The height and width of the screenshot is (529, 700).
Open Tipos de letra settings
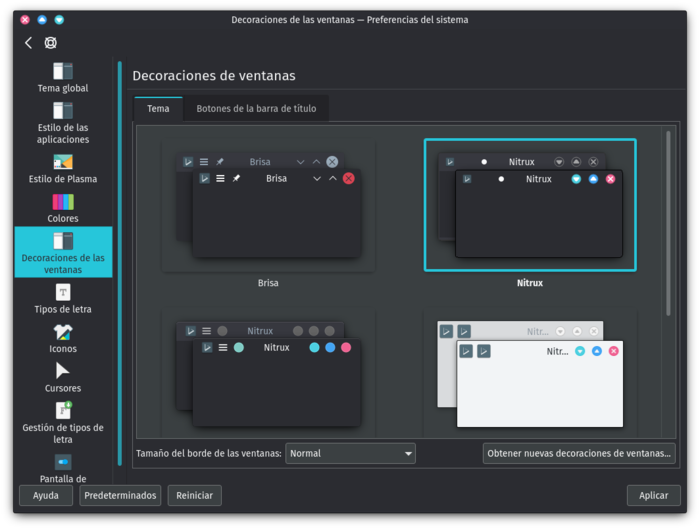click(x=63, y=298)
